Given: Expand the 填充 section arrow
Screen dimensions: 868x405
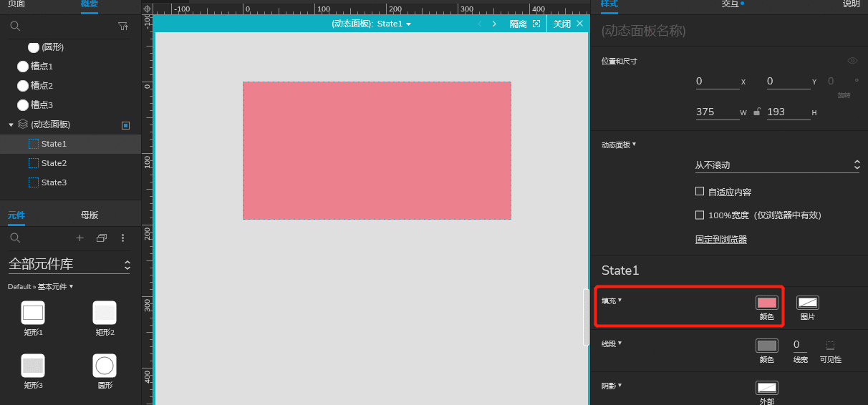Looking at the screenshot, I should pyautogui.click(x=619, y=300).
